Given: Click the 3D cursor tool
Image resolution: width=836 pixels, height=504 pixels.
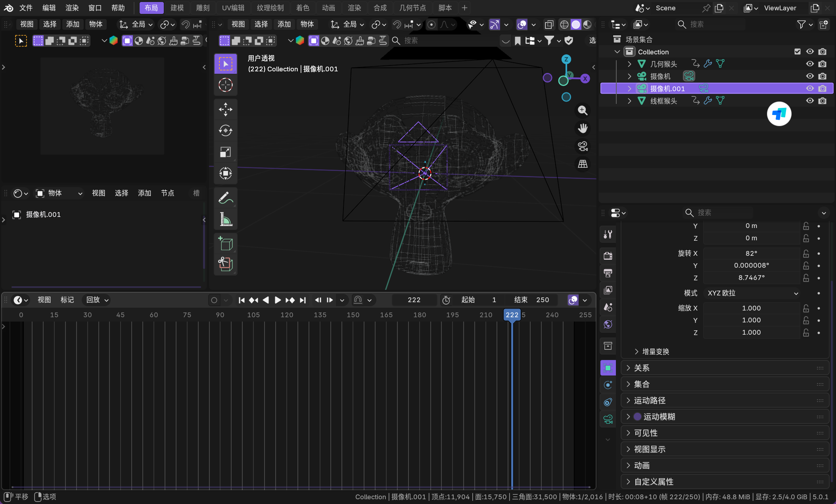Looking at the screenshot, I should point(225,85).
